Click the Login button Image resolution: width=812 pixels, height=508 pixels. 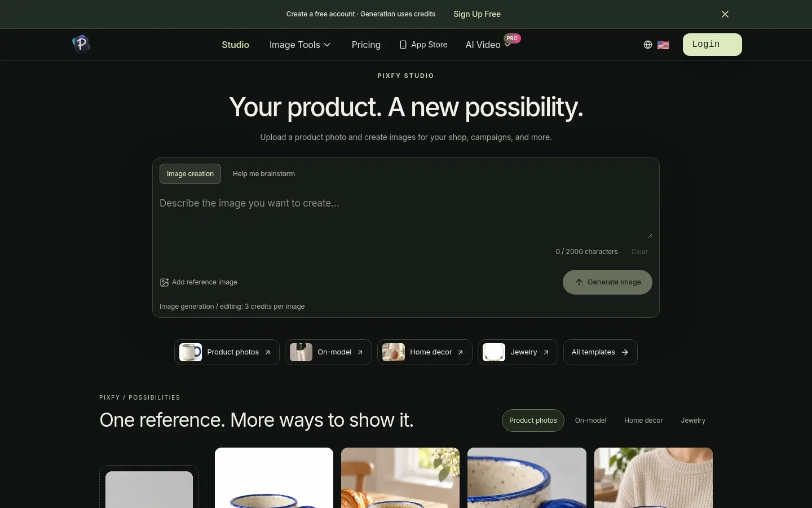(712, 45)
